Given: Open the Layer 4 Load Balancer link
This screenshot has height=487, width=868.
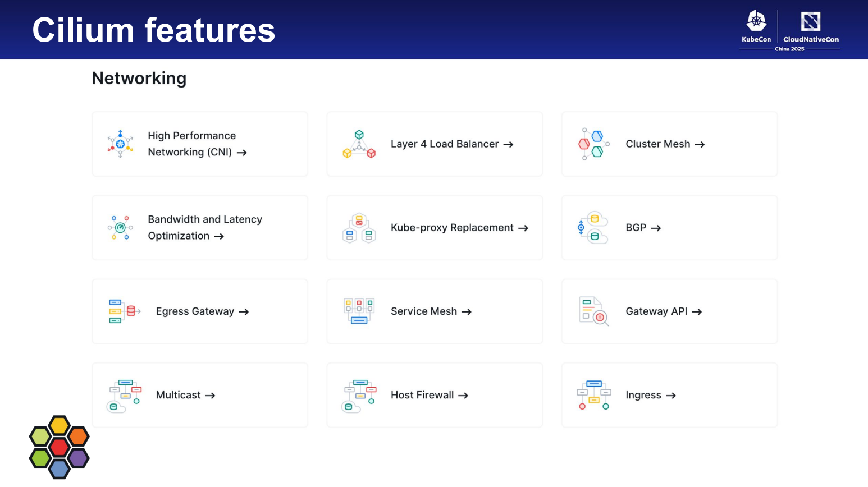Looking at the screenshot, I should [452, 144].
